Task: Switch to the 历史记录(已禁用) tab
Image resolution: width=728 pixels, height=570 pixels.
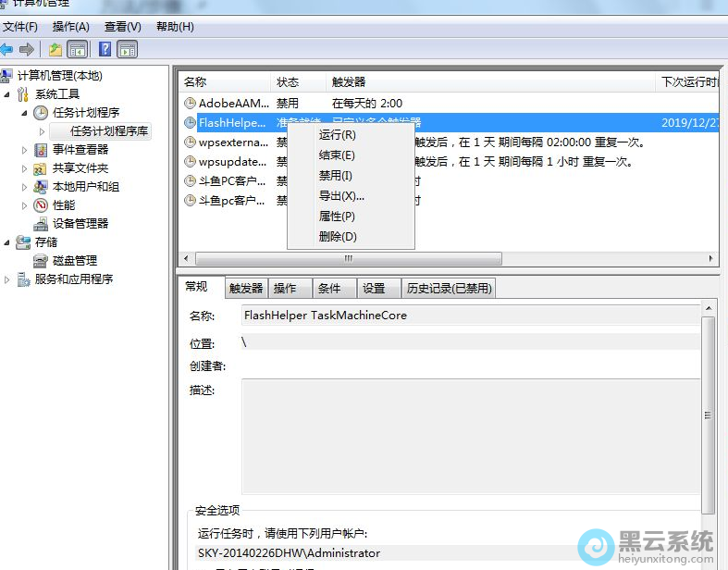Action: tap(449, 289)
